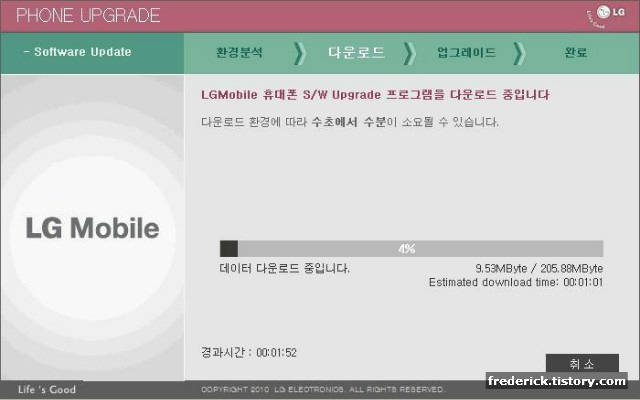This screenshot has width=640, height=400.
Task: Click the download progress bar at 4%
Action: pos(411,249)
